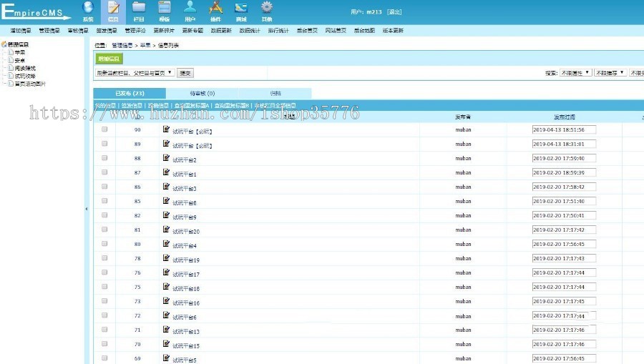Open 审核信息 in the submenu bar
Screen dimensions: 644x364
(x=78, y=30)
